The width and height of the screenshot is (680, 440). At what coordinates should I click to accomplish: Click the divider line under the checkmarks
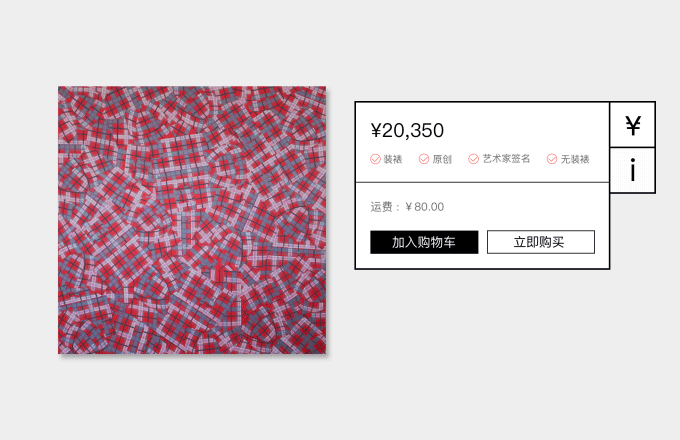482,183
